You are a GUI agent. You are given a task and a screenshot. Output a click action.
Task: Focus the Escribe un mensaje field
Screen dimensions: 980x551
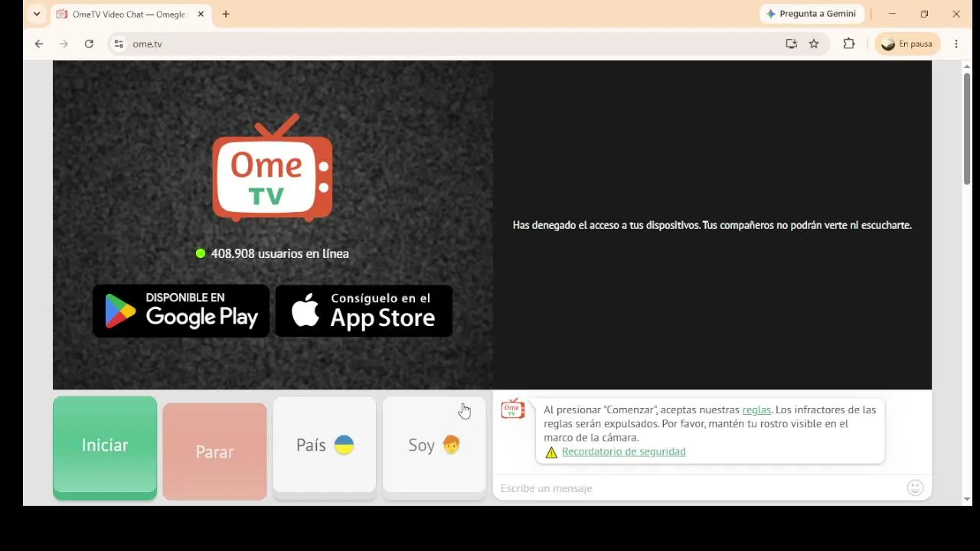(x=701, y=488)
